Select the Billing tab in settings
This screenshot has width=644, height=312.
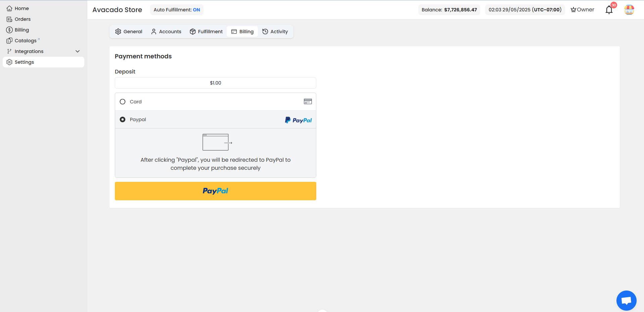tap(242, 32)
